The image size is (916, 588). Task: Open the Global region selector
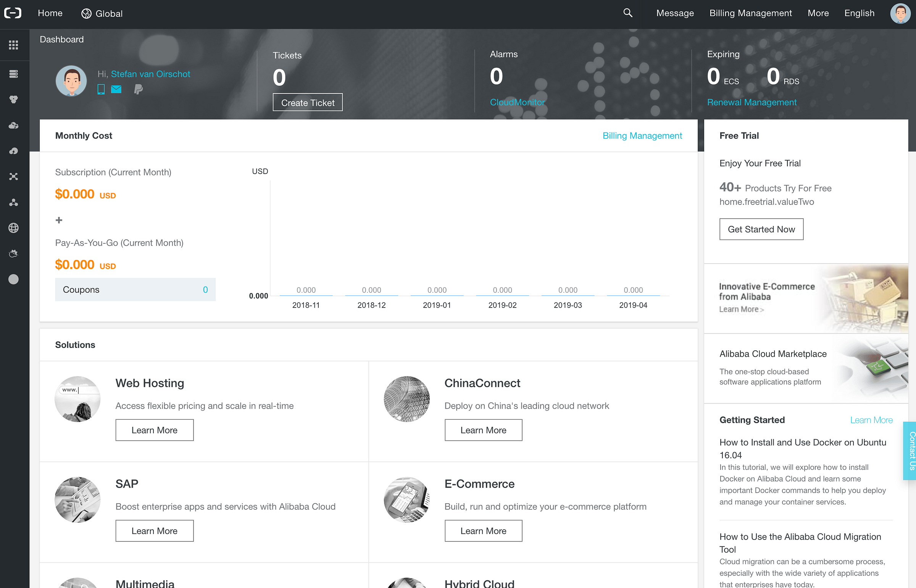(x=102, y=13)
